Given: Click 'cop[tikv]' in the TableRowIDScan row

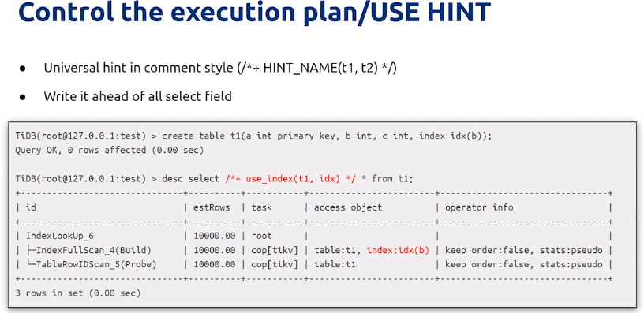Looking at the screenshot, I should click(x=275, y=265).
